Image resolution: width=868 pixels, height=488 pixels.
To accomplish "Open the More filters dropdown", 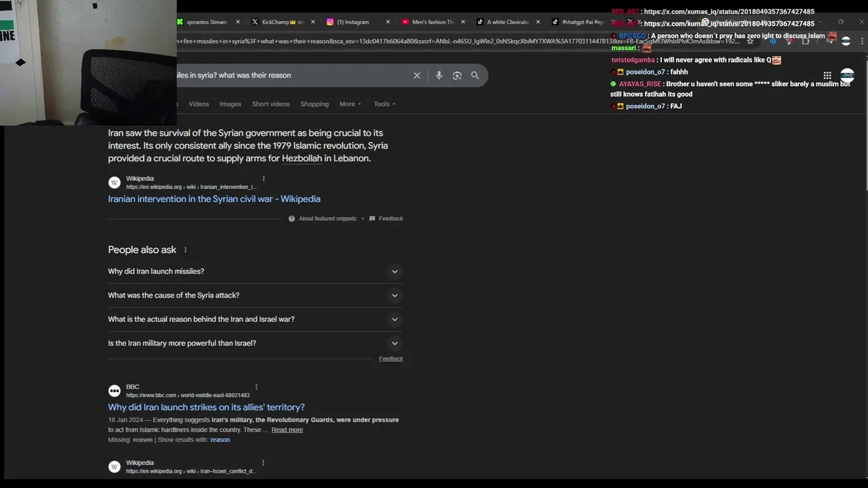I will click(351, 104).
